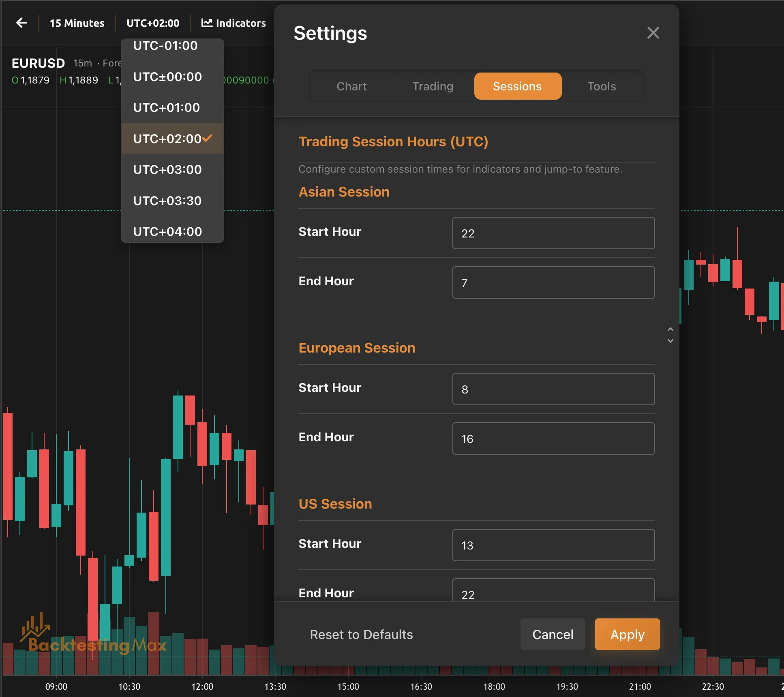Image resolution: width=784 pixels, height=697 pixels.
Task: Select UTC±00:00 from timezone list
Action: coord(173,77)
